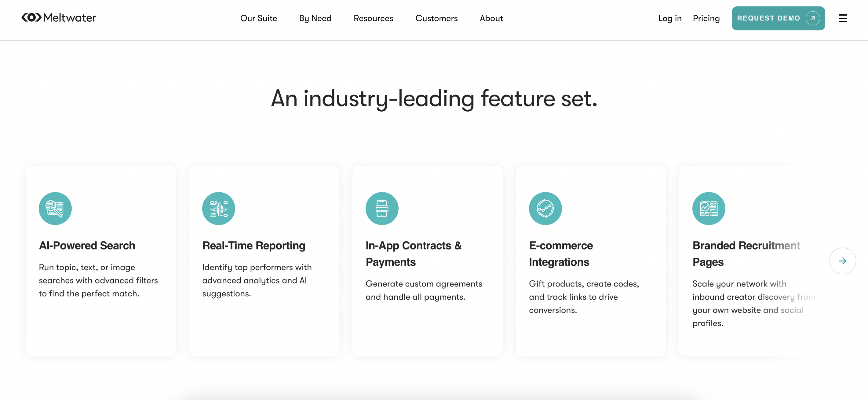Expand the By Need menu
This screenshot has width=868, height=400.
(315, 18)
